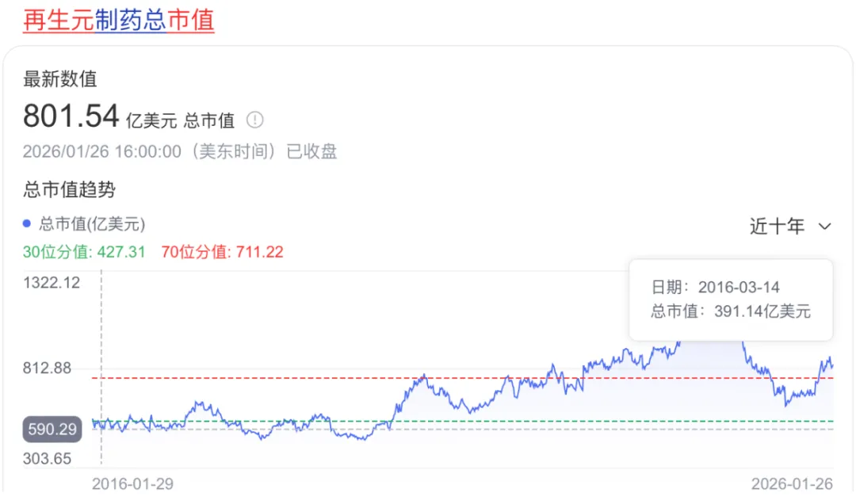
Task: Click the 590.29 value badge on the y-axis
Action: click(52, 430)
